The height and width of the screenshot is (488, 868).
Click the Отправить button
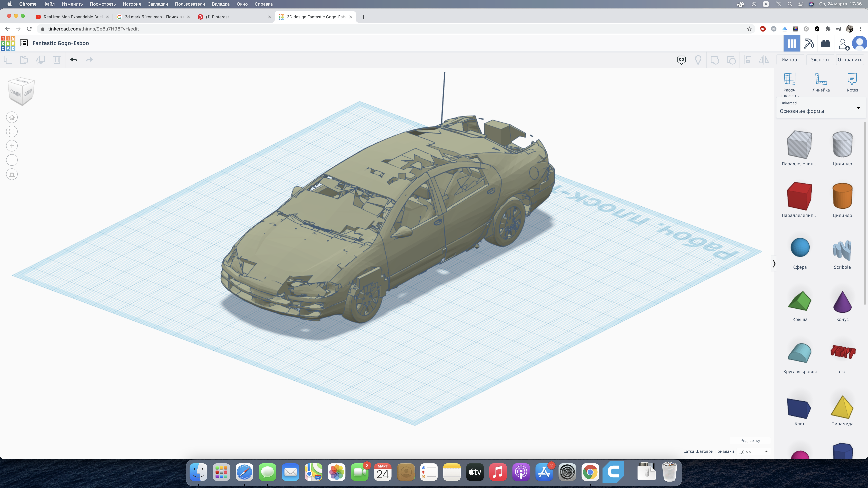(850, 60)
